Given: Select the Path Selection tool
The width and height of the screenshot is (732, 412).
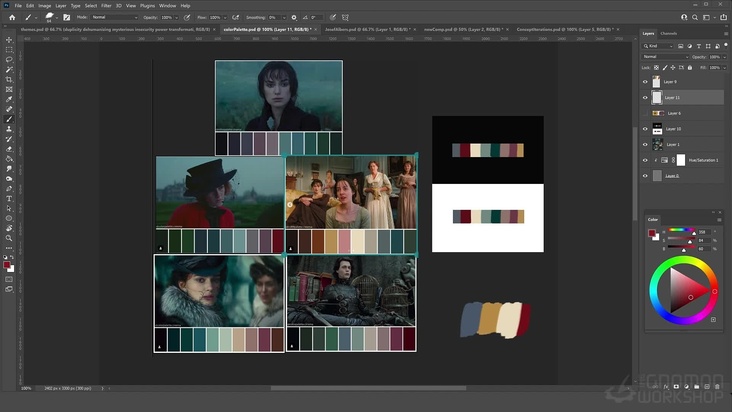Looking at the screenshot, I should tap(9, 209).
